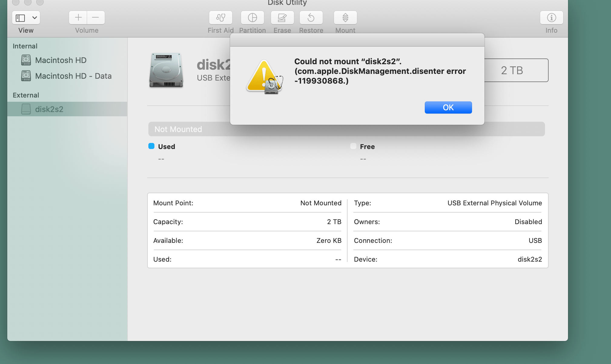
Task: Expand the External section in the sidebar
Action: click(26, 95)
